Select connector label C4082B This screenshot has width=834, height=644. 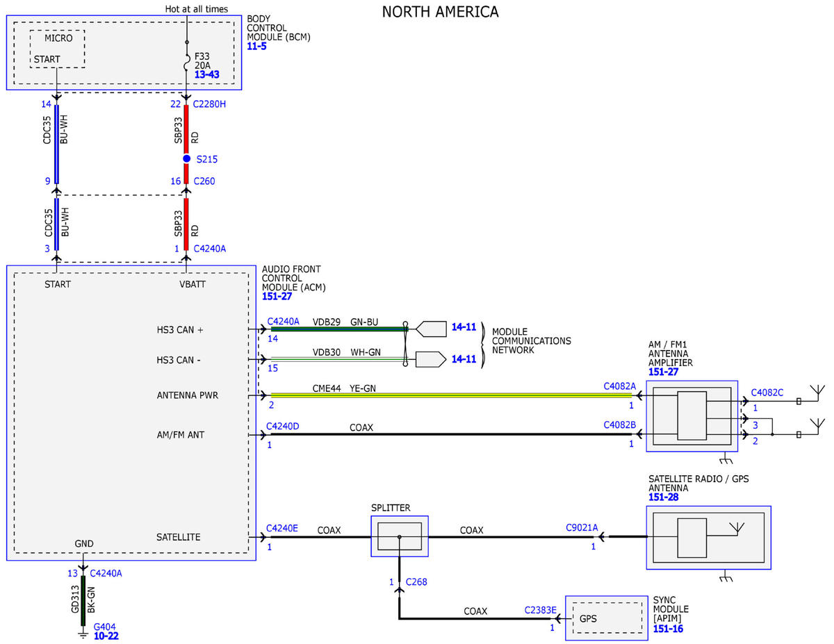click(619, 425)
